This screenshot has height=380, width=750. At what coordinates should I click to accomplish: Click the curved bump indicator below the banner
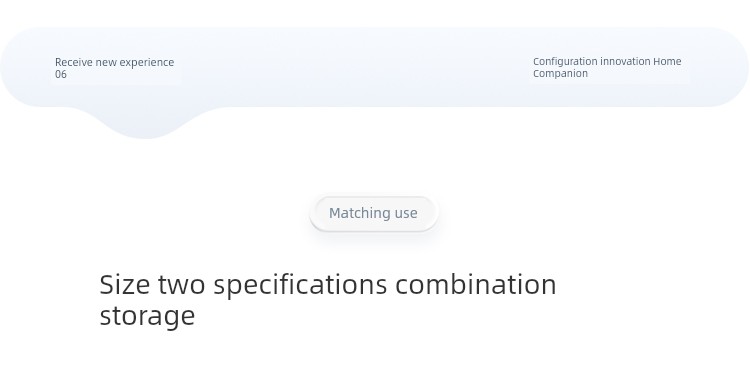coord(146,122)
